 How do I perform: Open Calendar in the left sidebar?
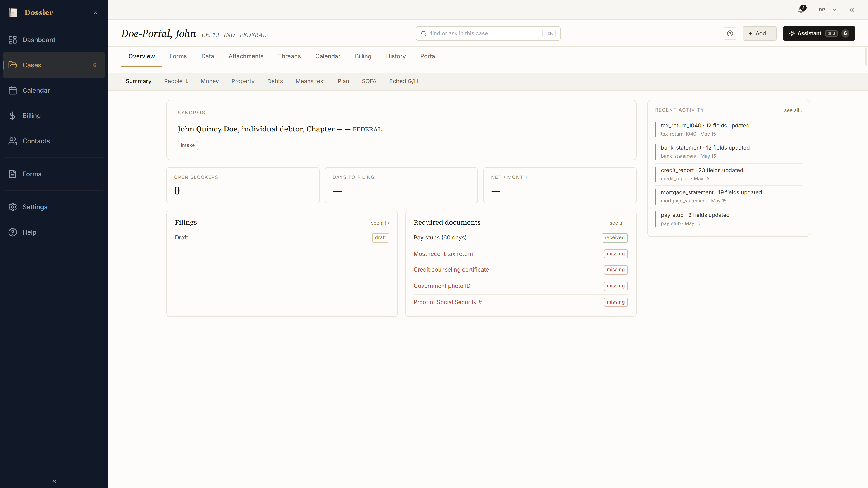pyautogui.click(x=54, y=90)
